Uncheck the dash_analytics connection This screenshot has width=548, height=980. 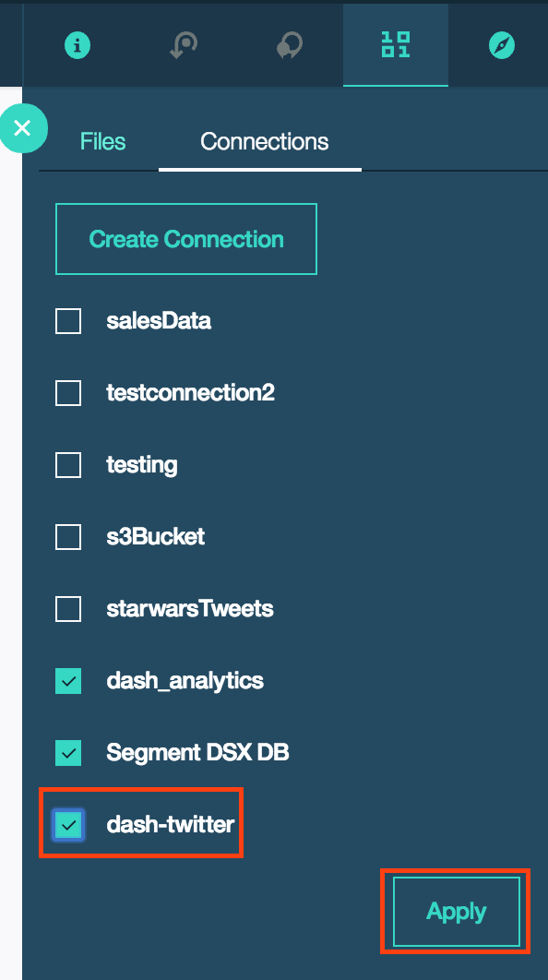click(68, 680)
